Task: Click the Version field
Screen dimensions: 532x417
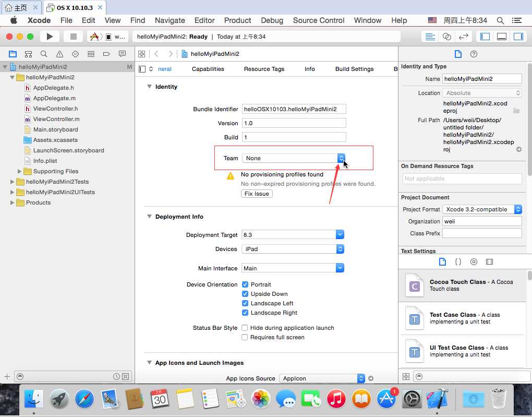Action: (294, 123)
